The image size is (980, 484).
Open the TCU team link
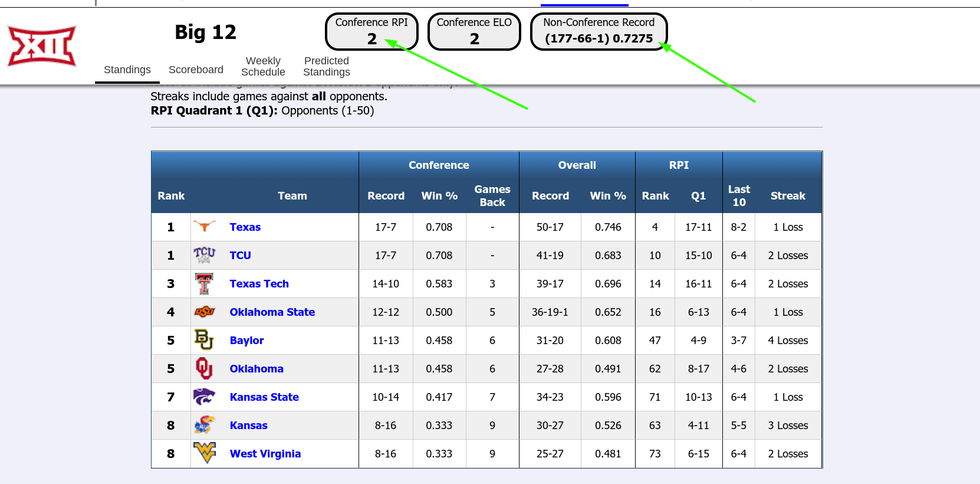(241, 256)
